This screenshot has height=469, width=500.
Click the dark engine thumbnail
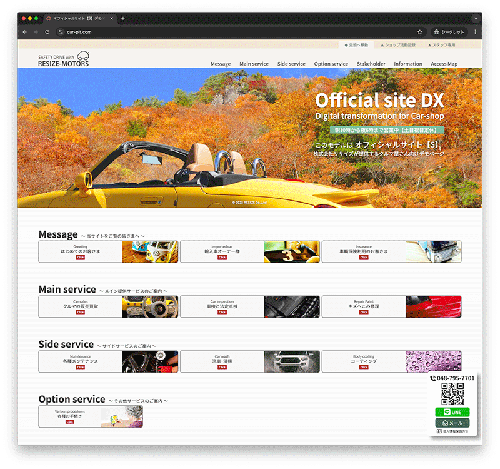pyautogui.click(x=292, y=307)
